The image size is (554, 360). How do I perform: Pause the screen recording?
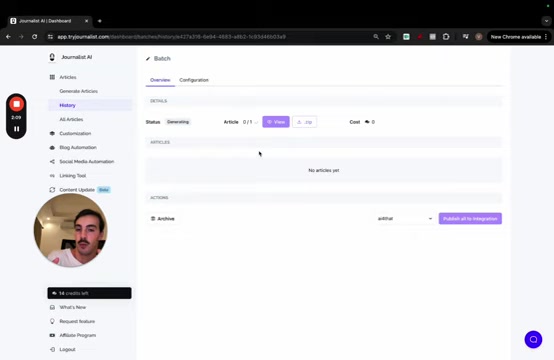(x=16, y=129)
